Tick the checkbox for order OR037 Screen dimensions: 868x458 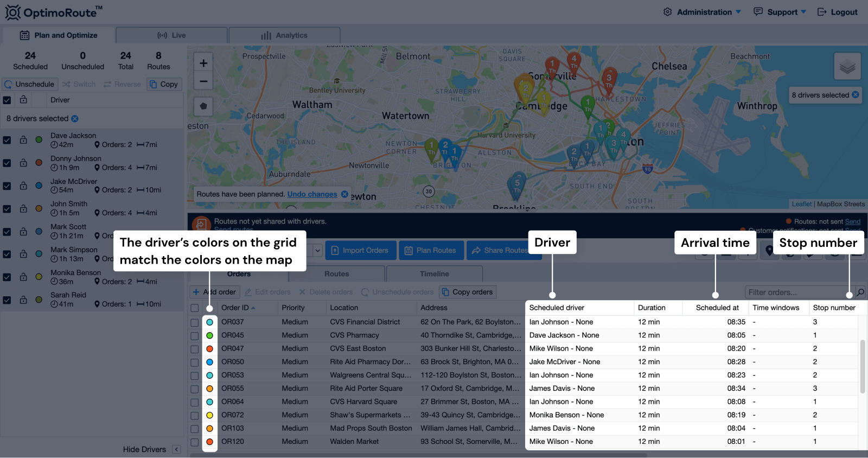(x=195, y=322)
